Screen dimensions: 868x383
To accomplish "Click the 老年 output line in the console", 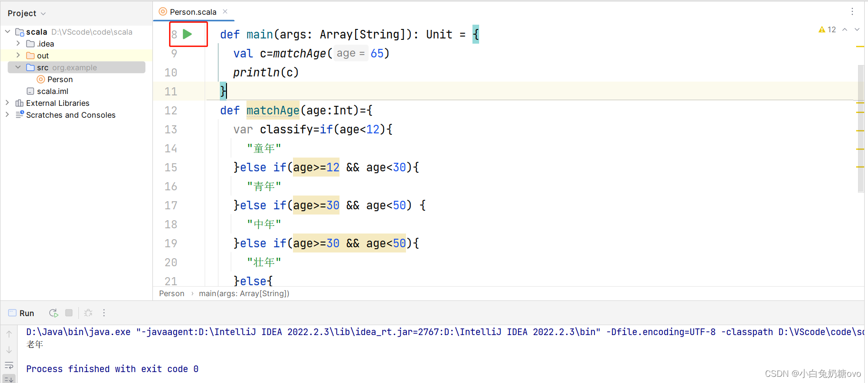I will click(x=35, y=344).
